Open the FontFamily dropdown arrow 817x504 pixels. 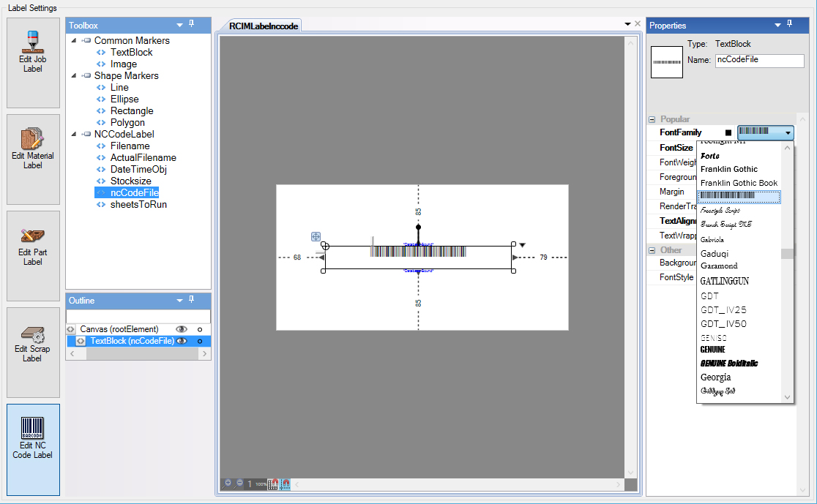(x=788, y=132)
